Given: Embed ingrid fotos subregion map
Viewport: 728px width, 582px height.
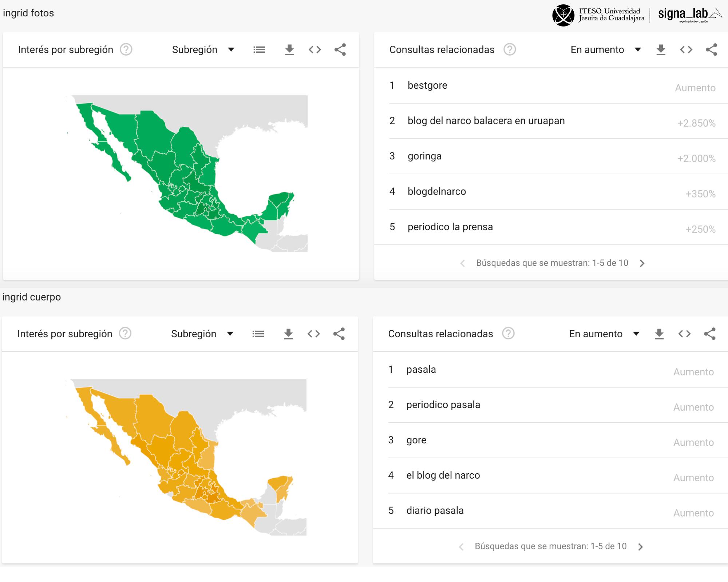Looking at the screenshot, I should coord(315,49).
